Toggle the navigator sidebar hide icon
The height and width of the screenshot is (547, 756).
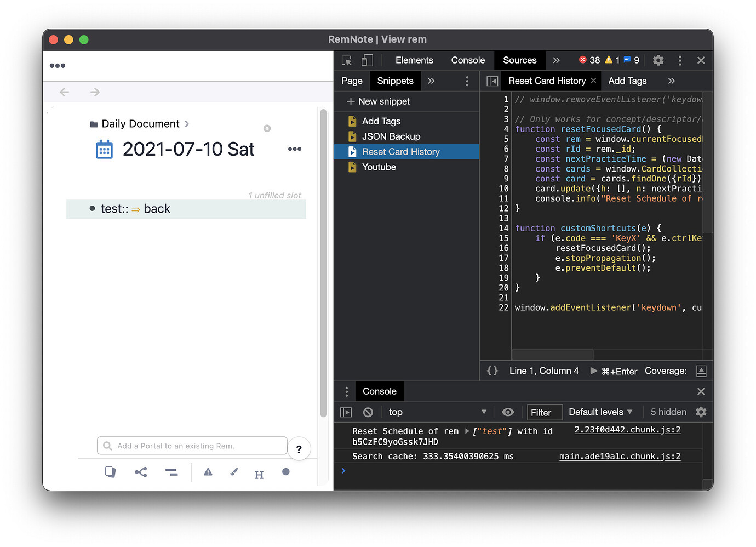(x=492, y=81)
